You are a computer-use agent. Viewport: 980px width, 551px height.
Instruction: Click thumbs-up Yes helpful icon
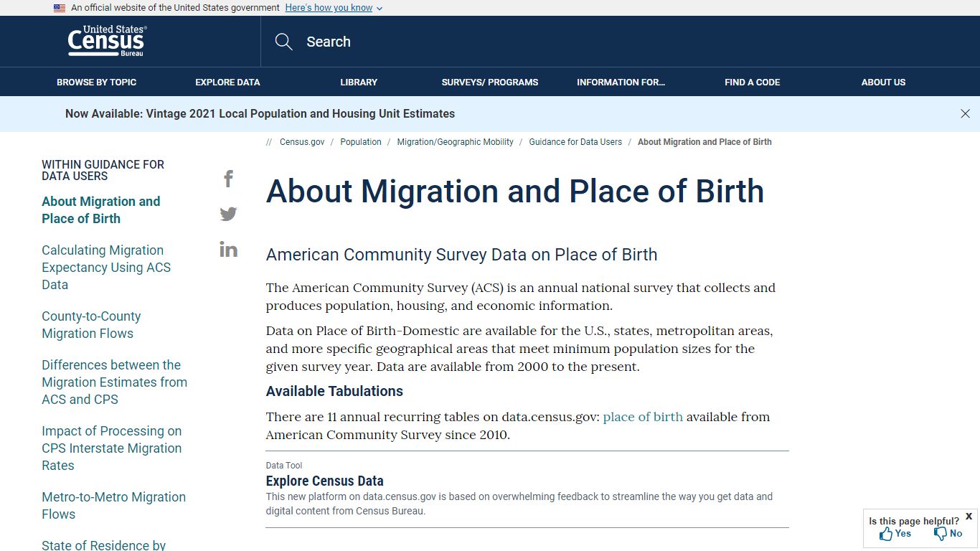click(886, 534)
